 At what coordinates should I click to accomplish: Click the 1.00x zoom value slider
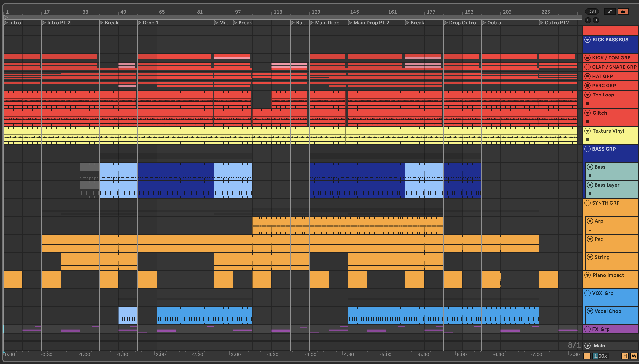[601, 356]
